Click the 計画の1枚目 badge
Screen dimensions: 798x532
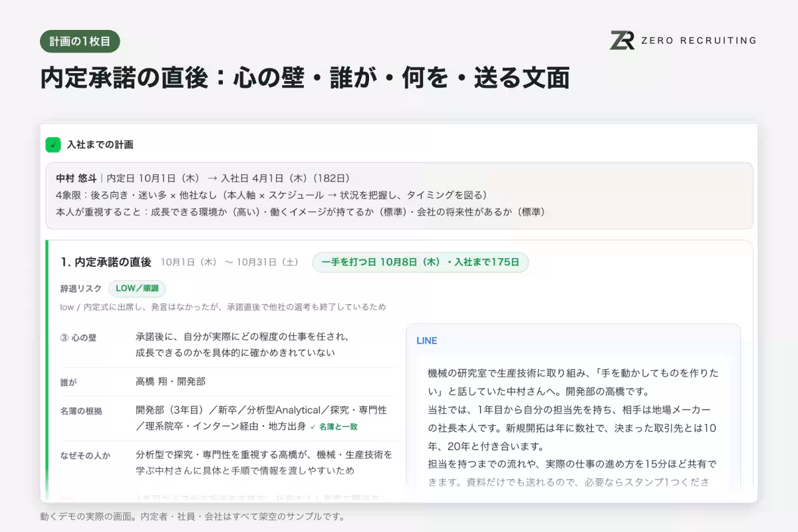[x=80, y=41]
